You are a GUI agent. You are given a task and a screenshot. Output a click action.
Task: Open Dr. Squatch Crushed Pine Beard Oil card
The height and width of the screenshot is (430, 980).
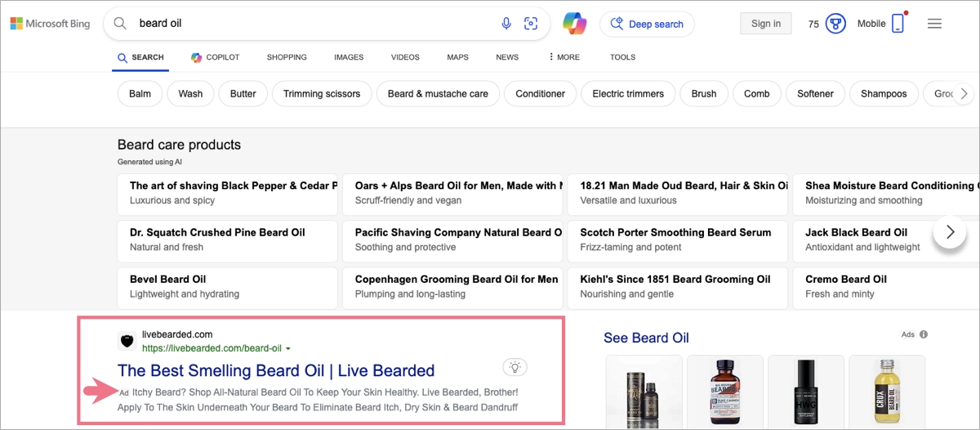click(227, 240)
